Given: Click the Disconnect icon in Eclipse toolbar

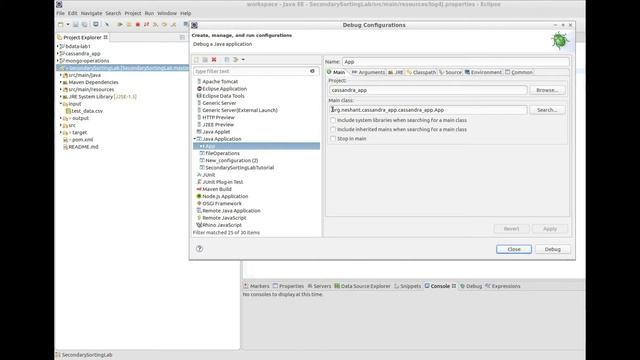Looking at the screenshot, I should 147,24.
